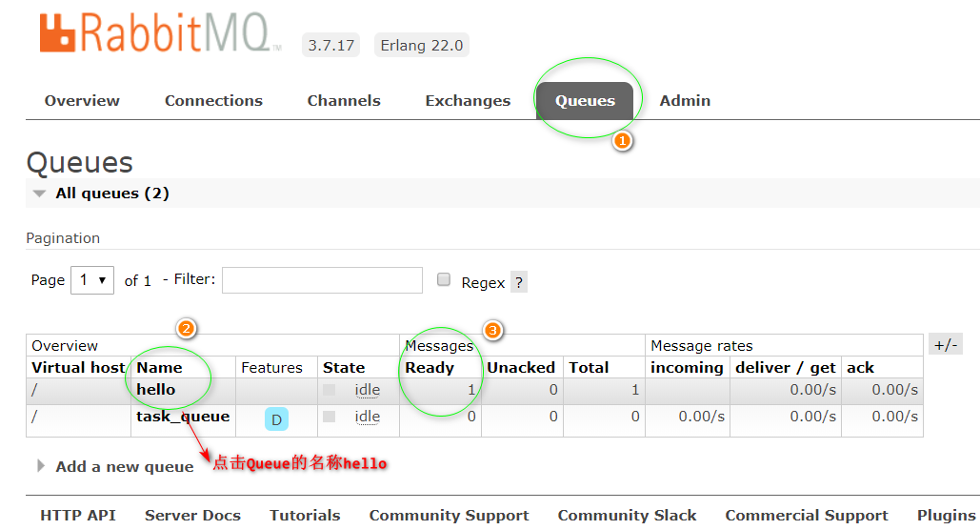The height and width of the screenshot is (530, 980).
Task: Sort by the Ready column header
Action: tap(430, 367)
